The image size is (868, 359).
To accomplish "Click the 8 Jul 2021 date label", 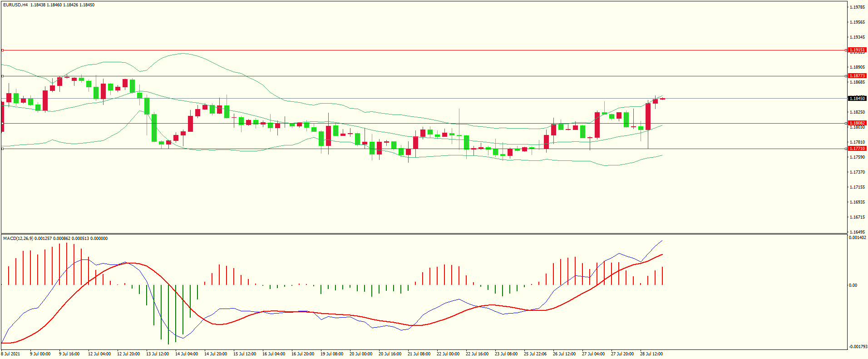I will (x=11, y=354).
